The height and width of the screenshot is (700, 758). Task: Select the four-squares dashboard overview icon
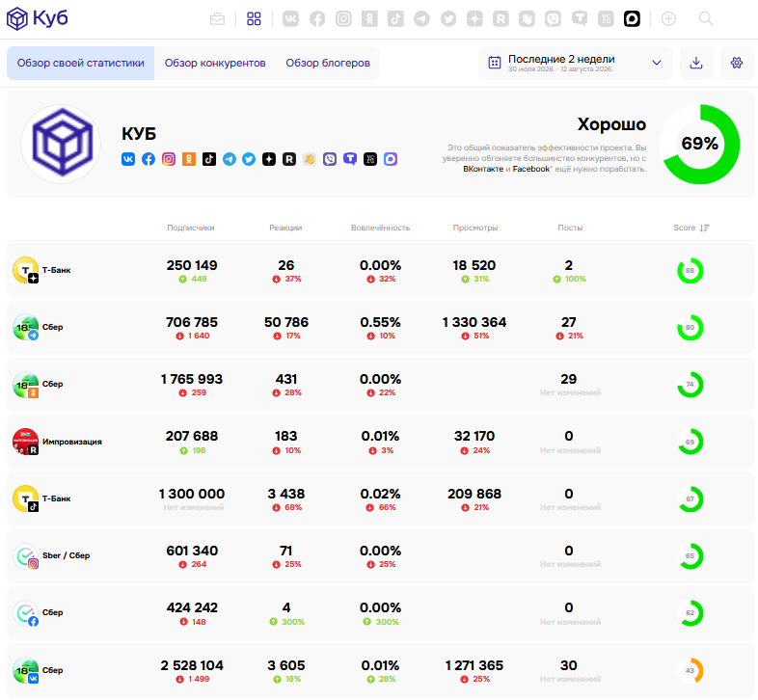click(x=254, y=19)
